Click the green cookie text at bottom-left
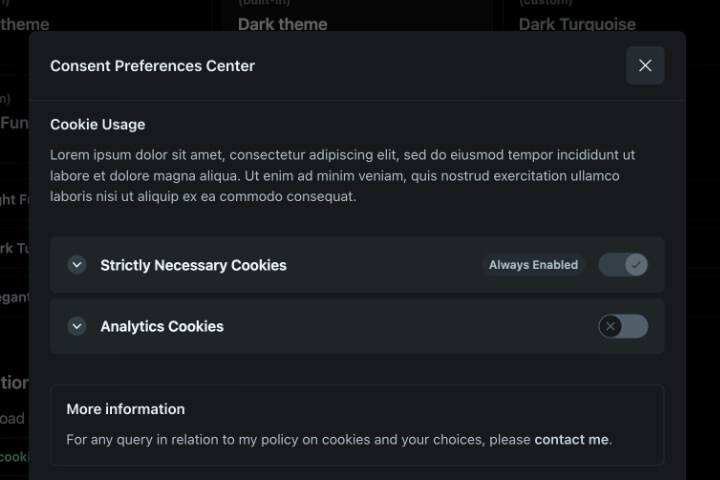 tap(13, 457)
